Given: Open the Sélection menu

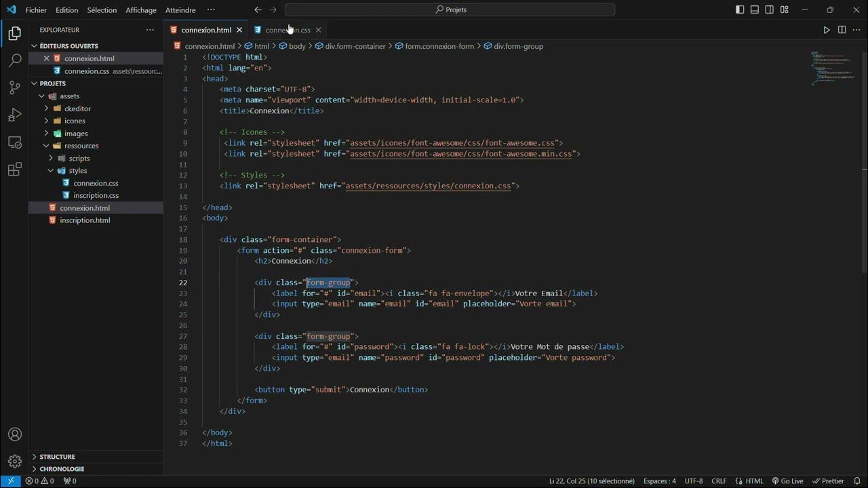Looking at the screenshot, I should coord(102,9).
